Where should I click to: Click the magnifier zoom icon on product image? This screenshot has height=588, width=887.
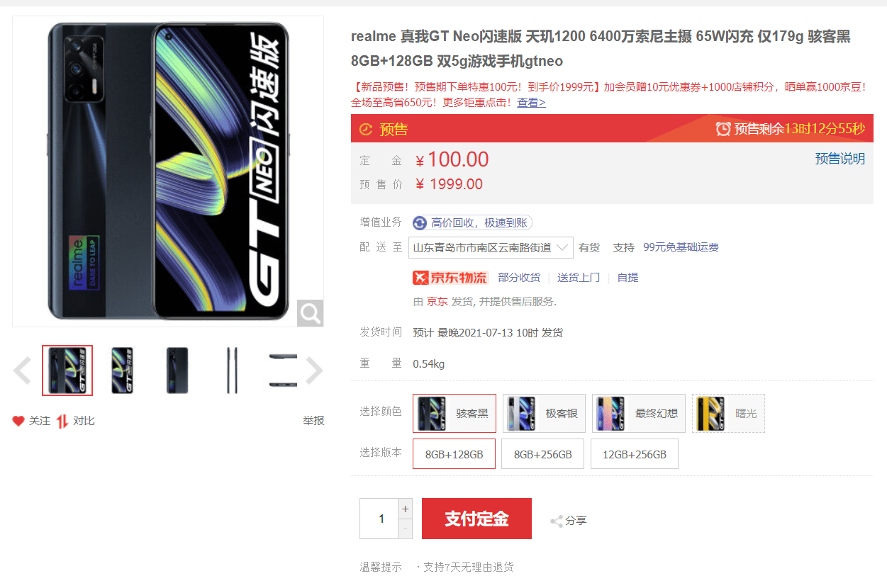[310, 312]
